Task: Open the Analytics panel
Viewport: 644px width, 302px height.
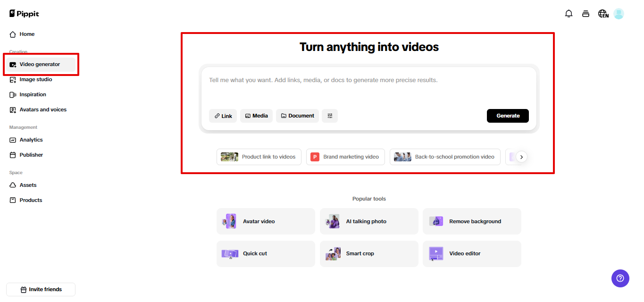Action: [30, 140]
